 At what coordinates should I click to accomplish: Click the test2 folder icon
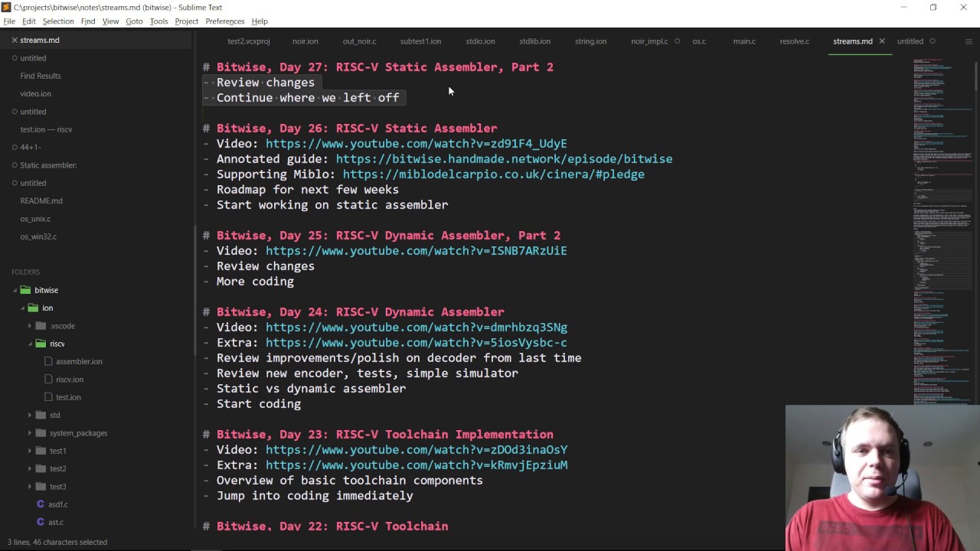coord(41,468)
